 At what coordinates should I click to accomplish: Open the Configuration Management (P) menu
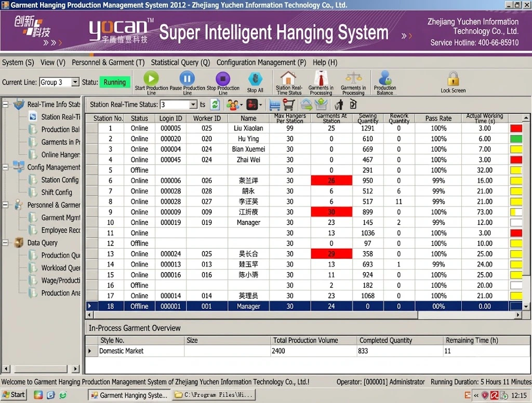tap(261, 62)
